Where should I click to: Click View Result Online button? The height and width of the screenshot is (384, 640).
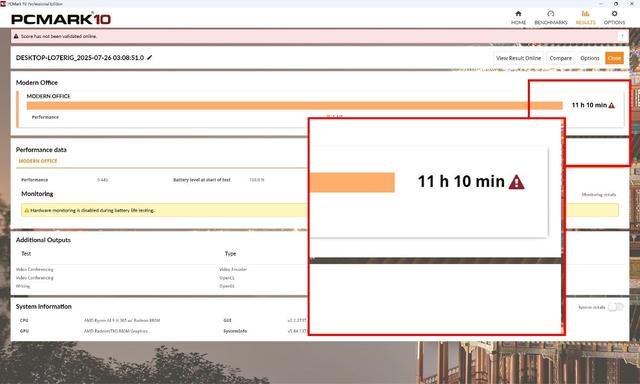click(x=518, y=58)
